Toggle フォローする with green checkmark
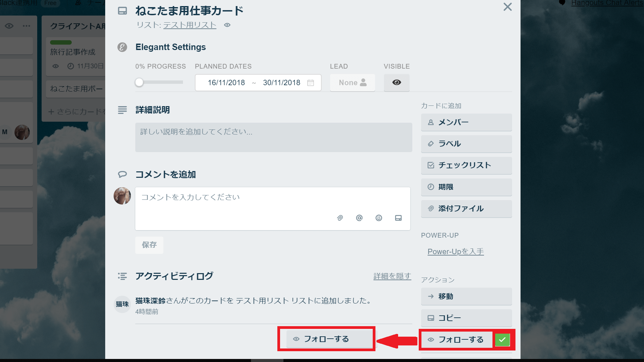 457,340
